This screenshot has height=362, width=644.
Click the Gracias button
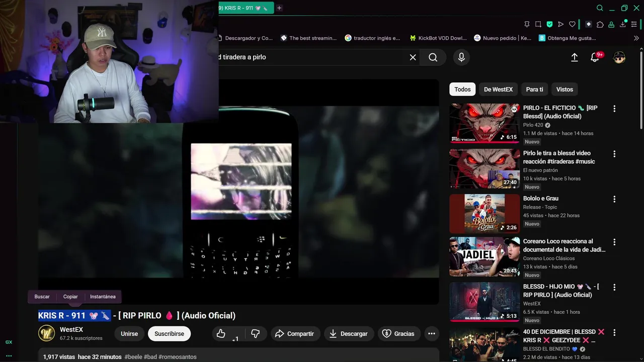click(398, 334)
